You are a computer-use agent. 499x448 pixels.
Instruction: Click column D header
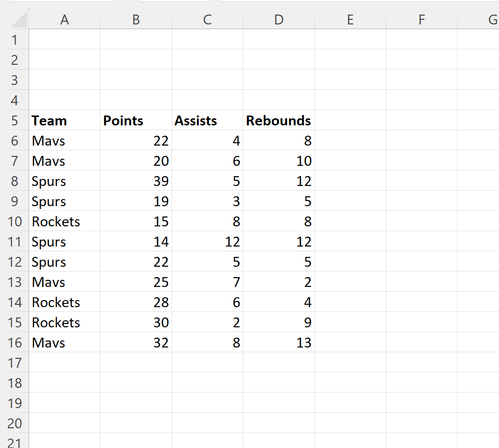[x=279, y=20]
